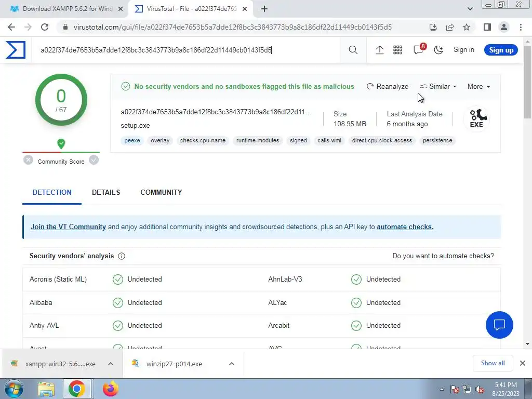Image resolution: width=532 pixels, height=399 pixels.
Task: Click the hash search input field
Action: pyautogui.click(x=185, y=50)
